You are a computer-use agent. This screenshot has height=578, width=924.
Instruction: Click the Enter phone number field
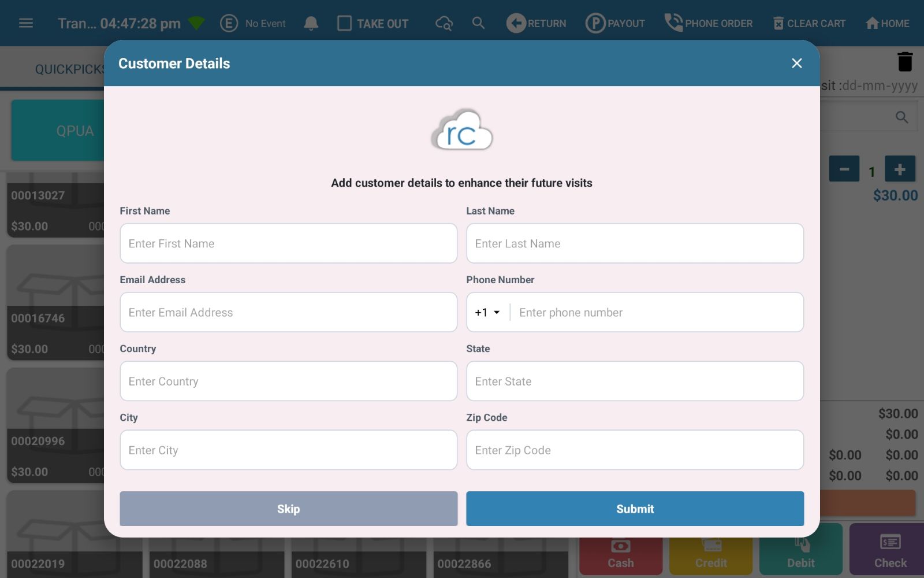657,312
